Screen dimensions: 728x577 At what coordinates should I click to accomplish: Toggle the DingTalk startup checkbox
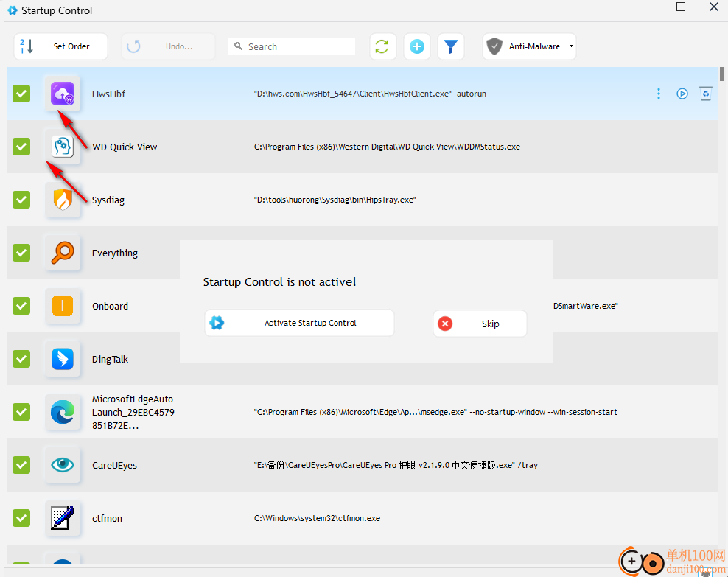pos(21,360)
